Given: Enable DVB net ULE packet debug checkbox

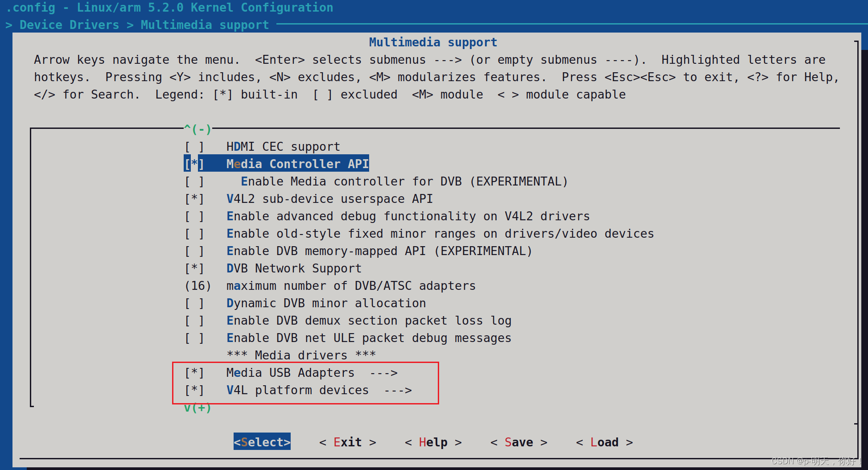Looking at the screenshot, I should tap(194, 338).
